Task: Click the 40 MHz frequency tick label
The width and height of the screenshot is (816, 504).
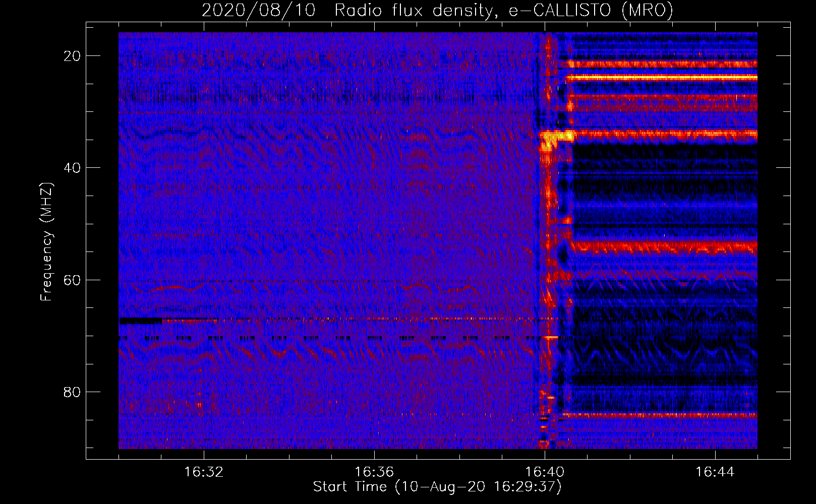Action: [x=72, y=168]
